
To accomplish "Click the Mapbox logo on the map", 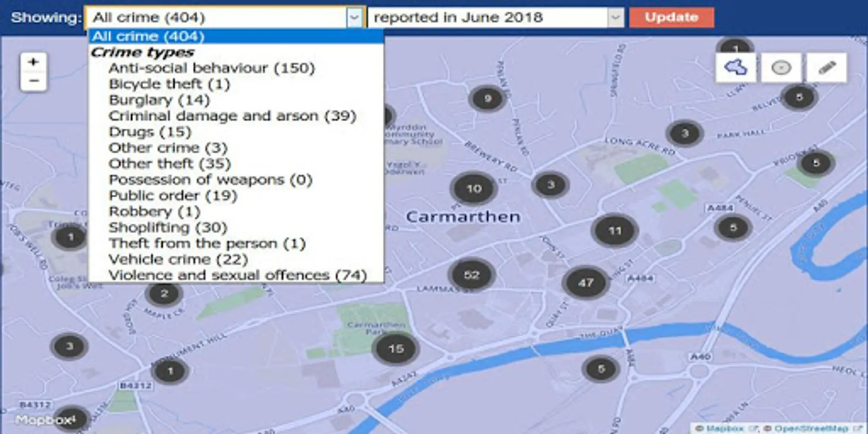I will click(x=45, y=420).
